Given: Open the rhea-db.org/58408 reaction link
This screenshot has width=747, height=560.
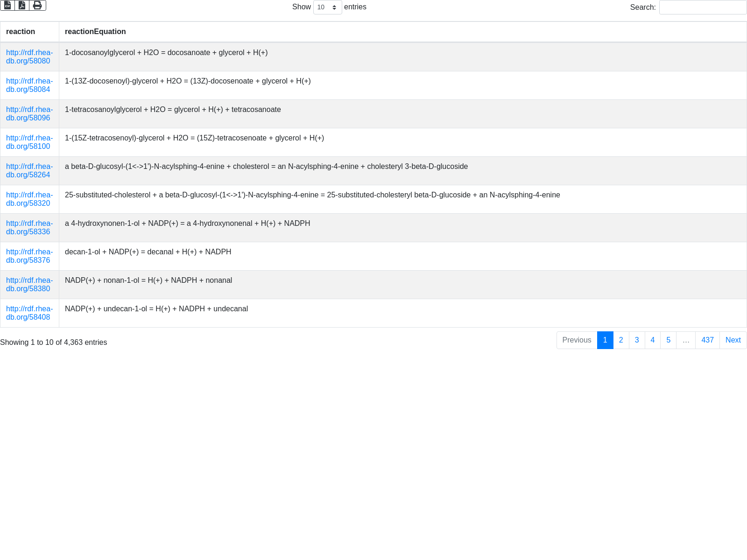Looking at the screenshot, I should pyautogui.click(x=29, y=313).
